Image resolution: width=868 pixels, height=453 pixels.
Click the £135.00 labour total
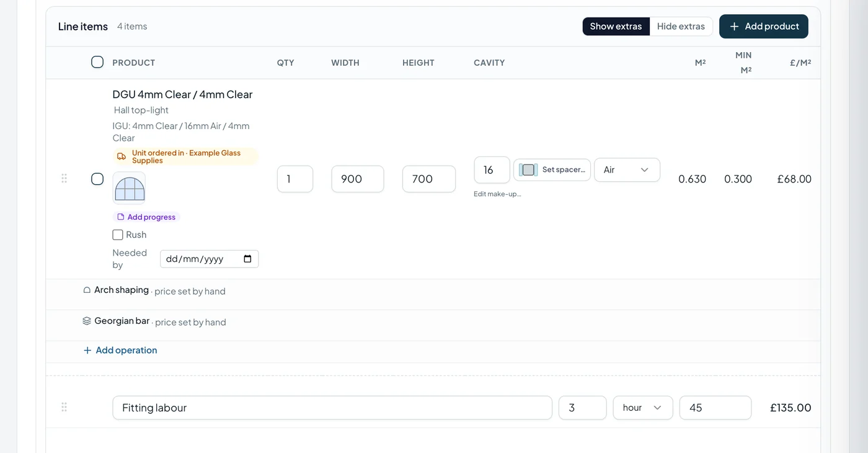pos(790,408)
